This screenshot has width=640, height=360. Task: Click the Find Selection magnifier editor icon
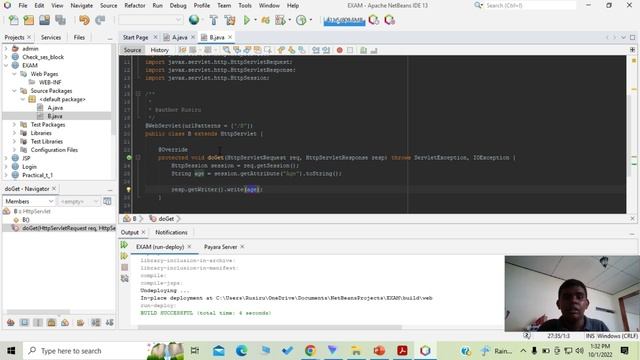click(x=227, y=50)
